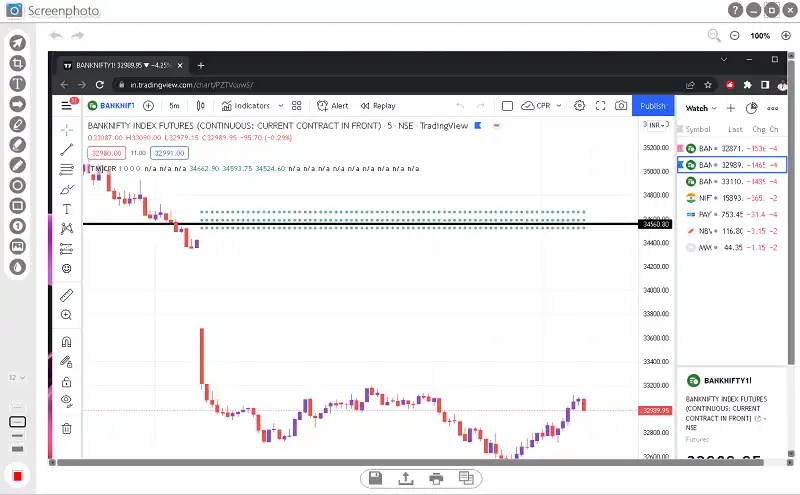The width and height of the screenshot is (800, 495).
Task: Open the red color swatch picker
Action: (17, 476)
